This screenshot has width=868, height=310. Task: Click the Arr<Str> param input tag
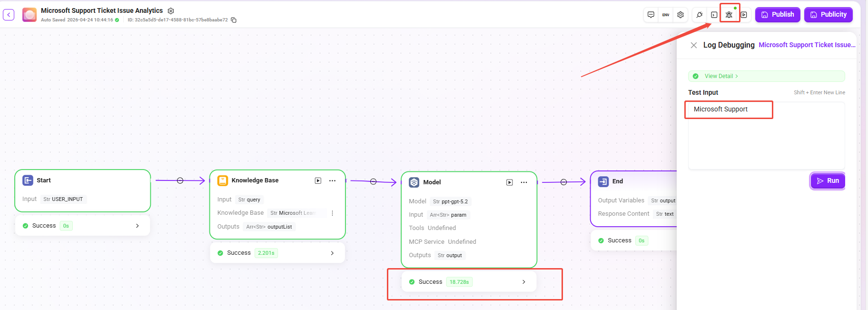coord(448,215)
